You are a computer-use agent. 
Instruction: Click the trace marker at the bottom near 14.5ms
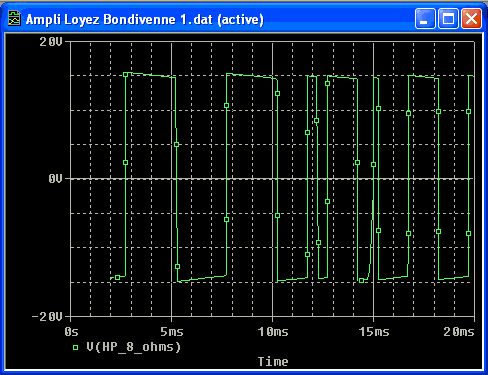[x=361, y=281]
